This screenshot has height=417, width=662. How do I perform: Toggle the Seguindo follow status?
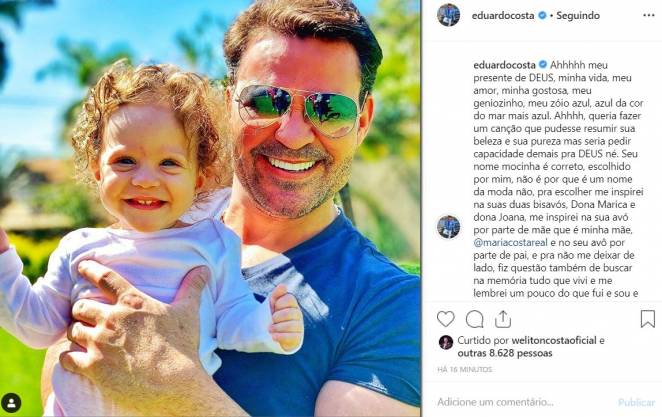click(x=578, y=16)
